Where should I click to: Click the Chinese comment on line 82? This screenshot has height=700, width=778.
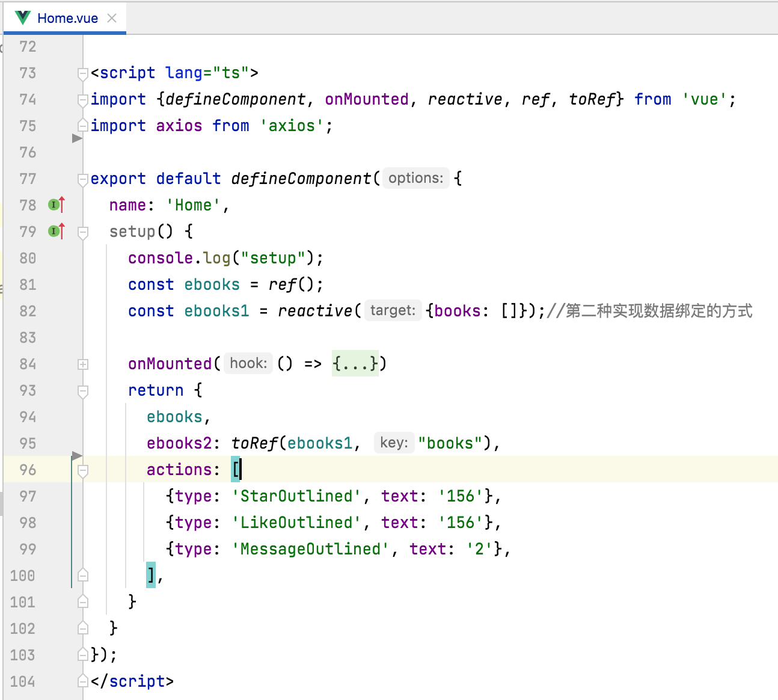[649, 311]
